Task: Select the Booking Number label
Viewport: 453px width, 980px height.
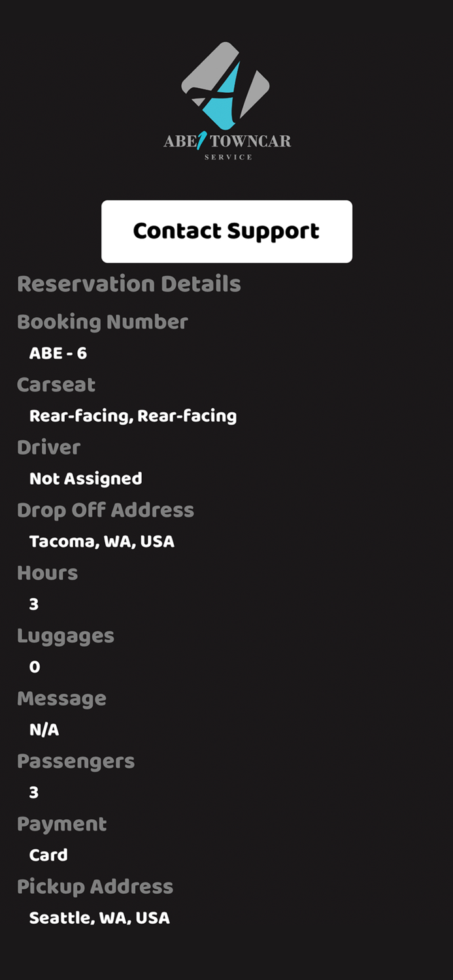Action: tap(102, 321)
